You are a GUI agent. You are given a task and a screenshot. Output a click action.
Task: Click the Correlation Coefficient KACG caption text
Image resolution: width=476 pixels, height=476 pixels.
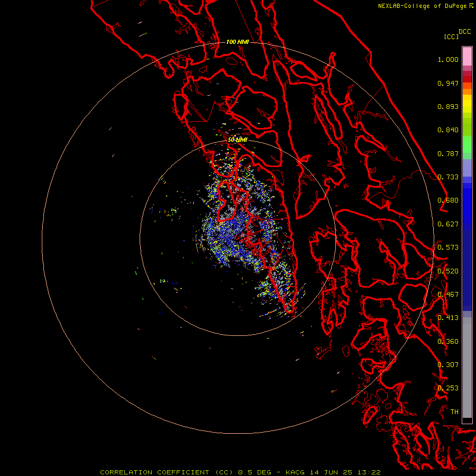[240, 472]
